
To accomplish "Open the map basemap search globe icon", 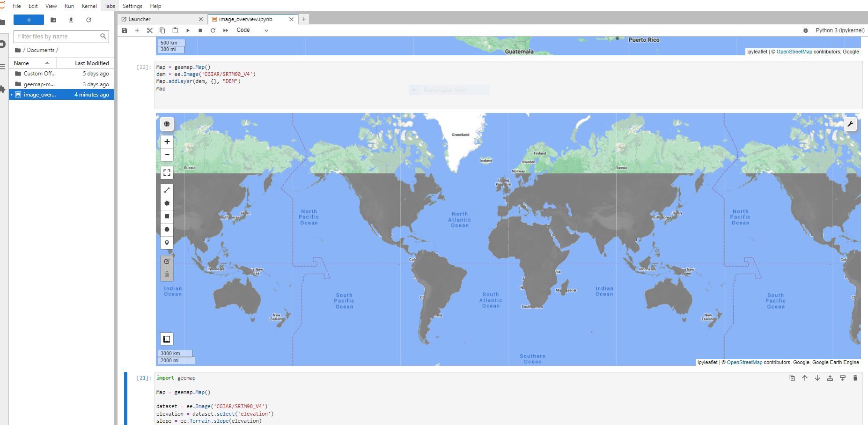I will [x=167, y=124].
